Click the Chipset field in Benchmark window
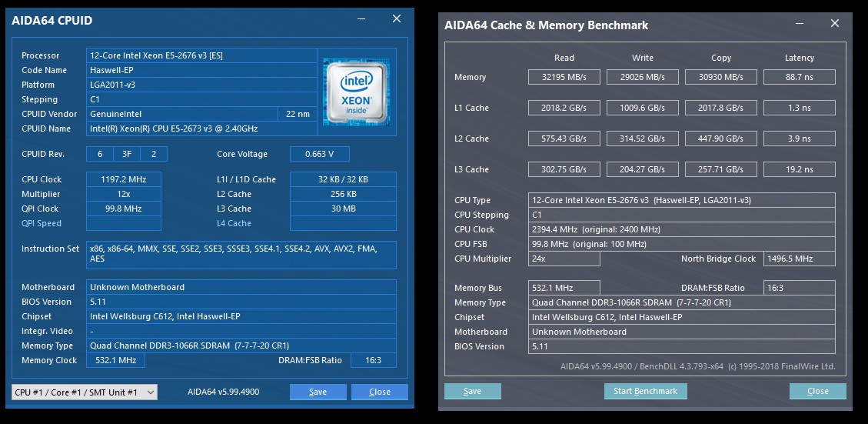Image resolution: width=868 pixels, height=424 pixels. click(681, 317)
